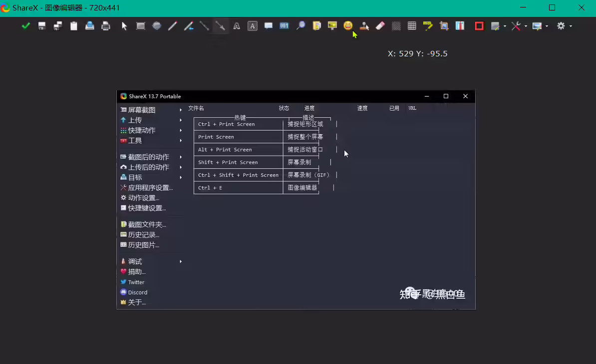Expand the wrench-and-screwdriver tools dropdown

click(x=526, y=26)
